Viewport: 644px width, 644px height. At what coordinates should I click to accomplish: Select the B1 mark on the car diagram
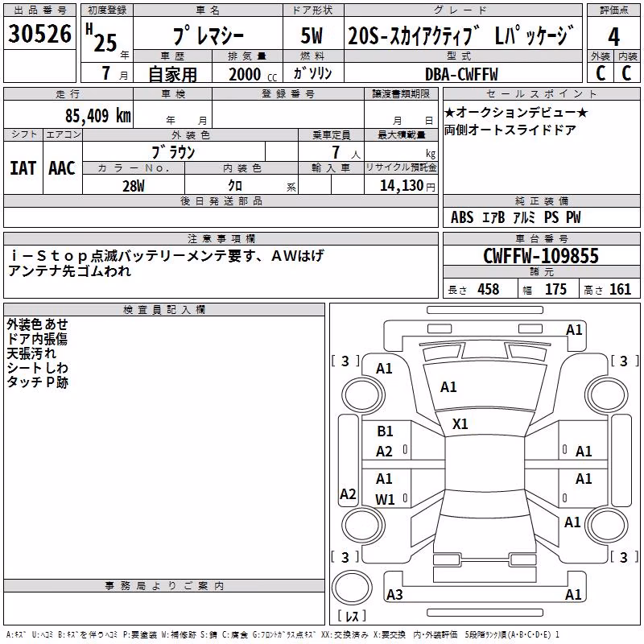(x=385, y=431)
